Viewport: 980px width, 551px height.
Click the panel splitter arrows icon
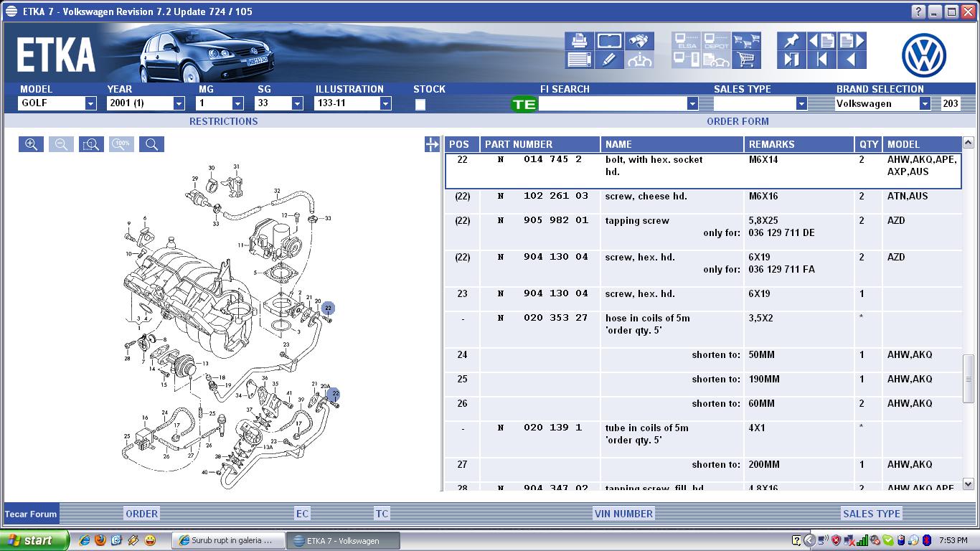432,144
